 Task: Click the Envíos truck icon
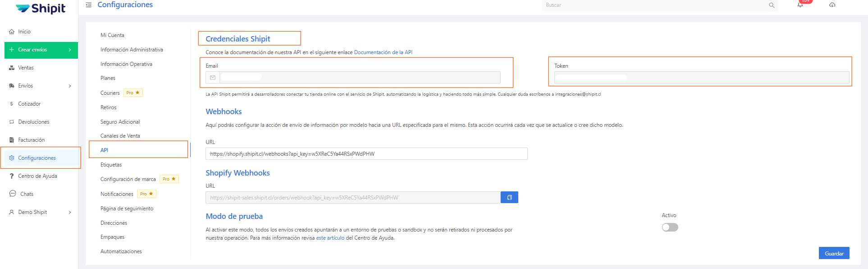point(12,86)
